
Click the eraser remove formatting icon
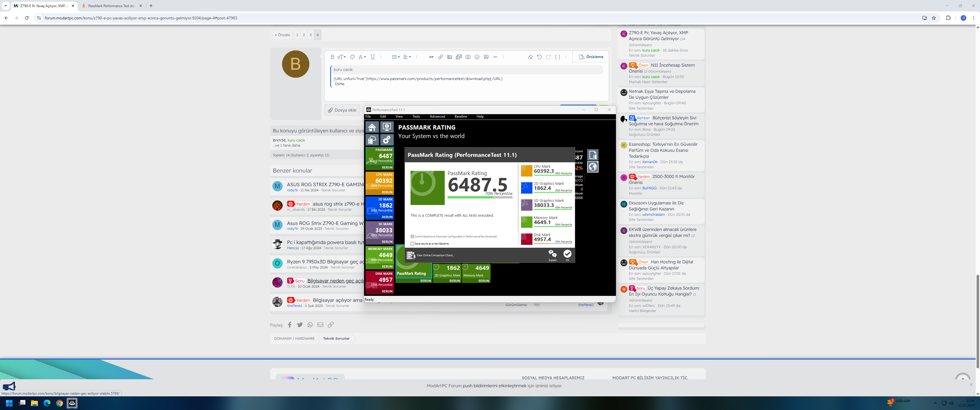[530, 57]
